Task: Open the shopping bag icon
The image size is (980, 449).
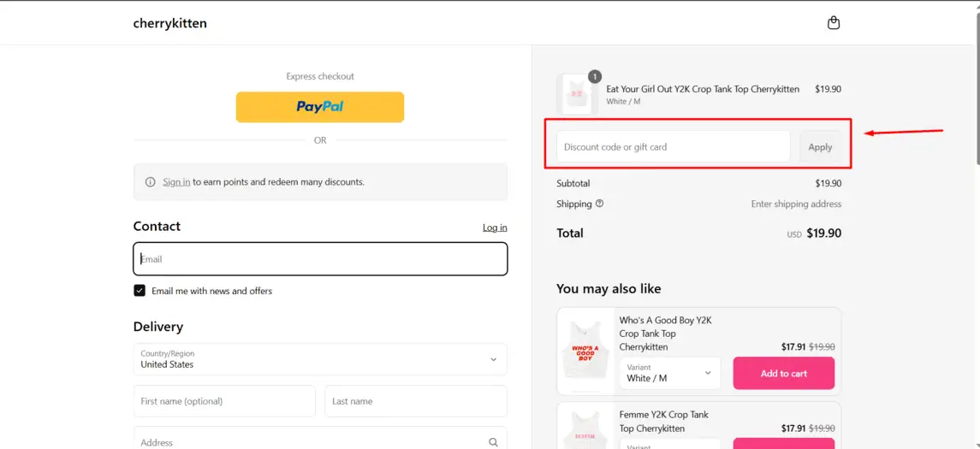Action: 833,23
